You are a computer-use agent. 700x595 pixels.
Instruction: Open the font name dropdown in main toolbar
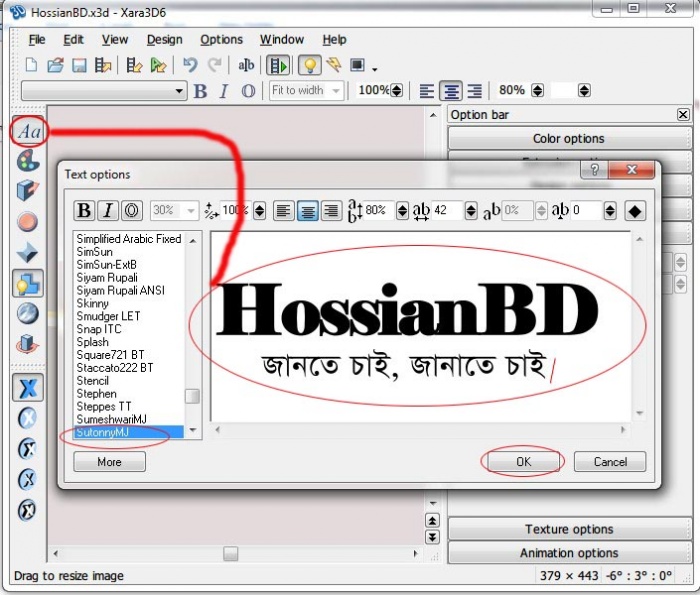coord(179,91)
